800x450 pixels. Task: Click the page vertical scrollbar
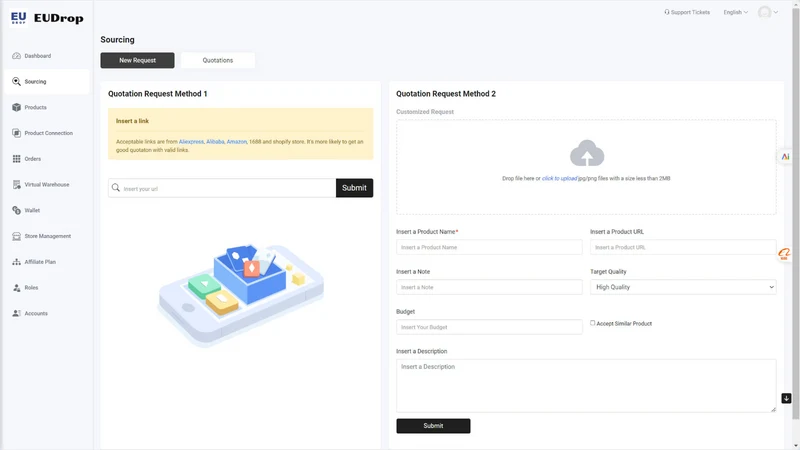(x=795, y=214)
